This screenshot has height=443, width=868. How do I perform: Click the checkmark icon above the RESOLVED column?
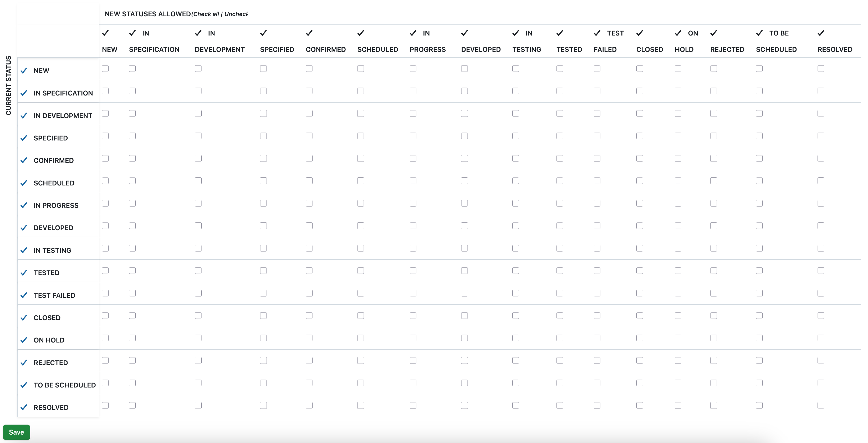coord(821,33)
